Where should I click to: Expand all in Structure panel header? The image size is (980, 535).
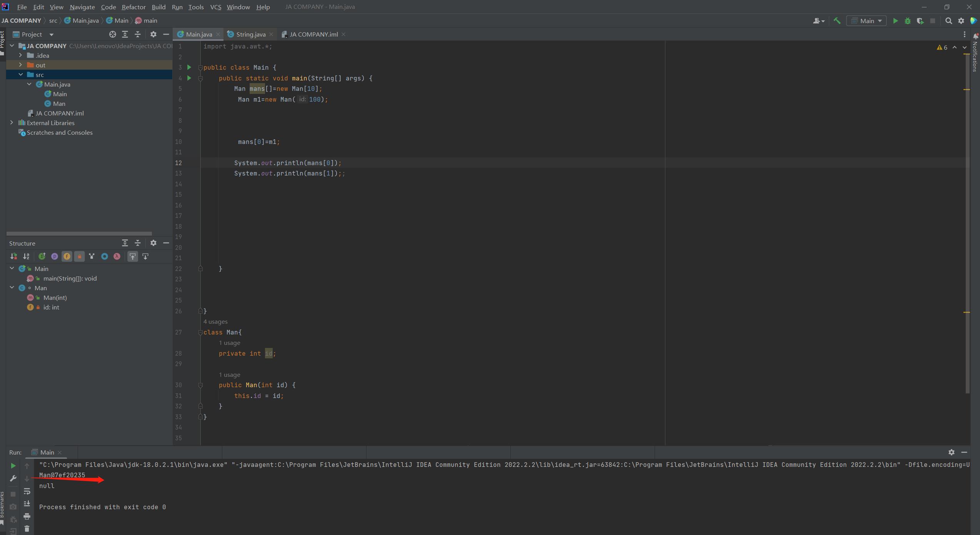[x=125, y=243]
